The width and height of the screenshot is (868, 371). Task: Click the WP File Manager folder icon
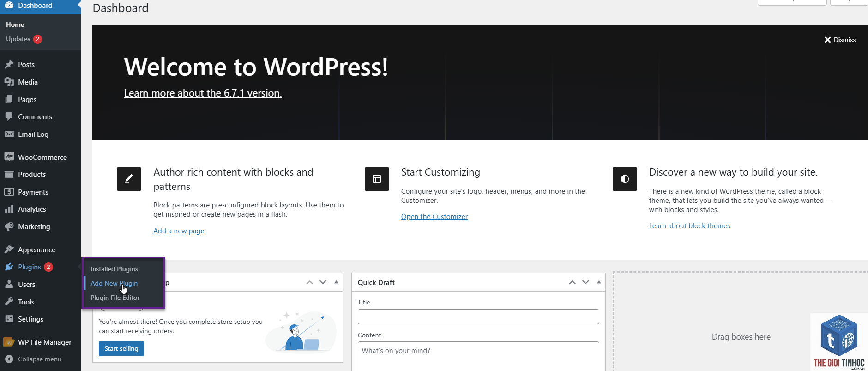[9, 342]
